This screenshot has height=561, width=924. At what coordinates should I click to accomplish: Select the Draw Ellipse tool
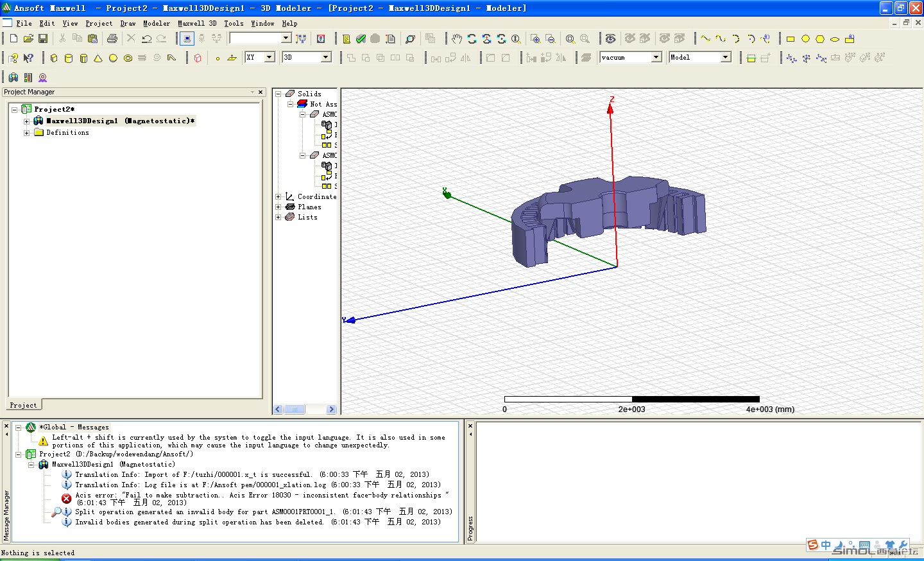click(x=835, y=39)
